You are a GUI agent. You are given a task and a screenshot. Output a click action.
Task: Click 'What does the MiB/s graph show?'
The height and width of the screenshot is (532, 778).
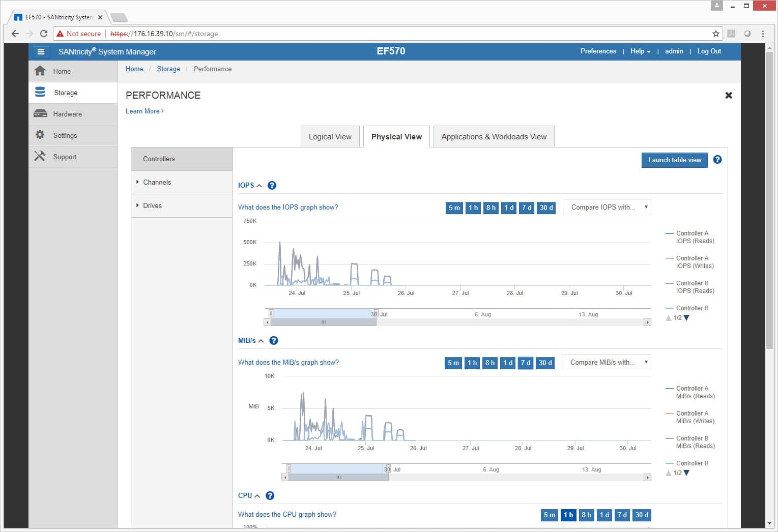pyautogui.click(x=289, y=363)
